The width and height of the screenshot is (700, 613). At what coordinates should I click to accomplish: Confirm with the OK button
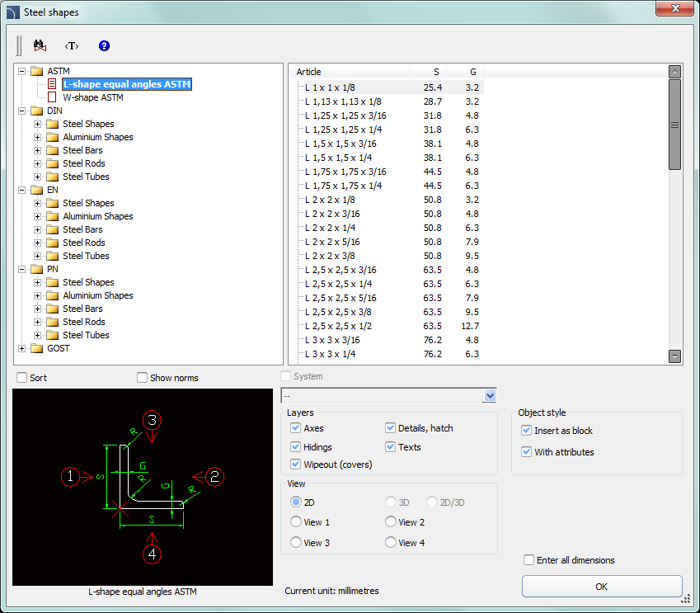point(602,587)
